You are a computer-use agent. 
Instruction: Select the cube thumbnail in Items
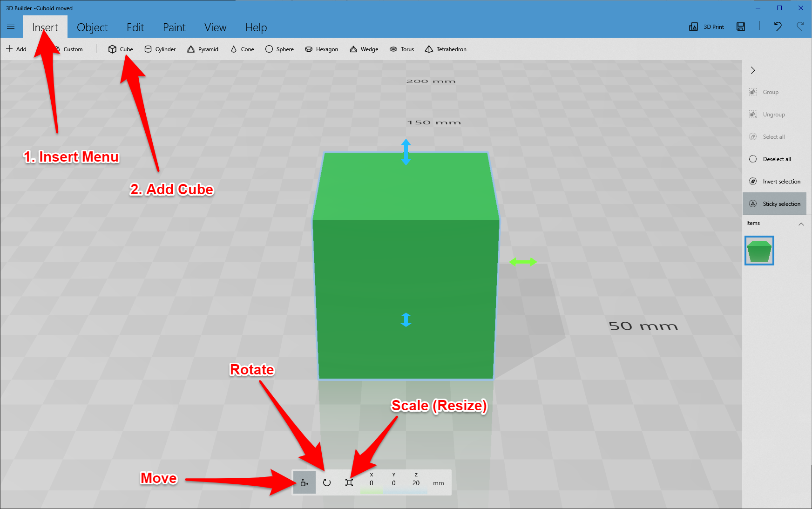coord(759,250)
